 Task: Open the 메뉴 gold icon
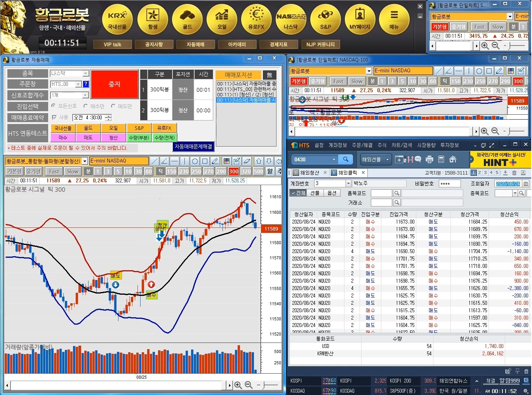click(x=394, y=19)
